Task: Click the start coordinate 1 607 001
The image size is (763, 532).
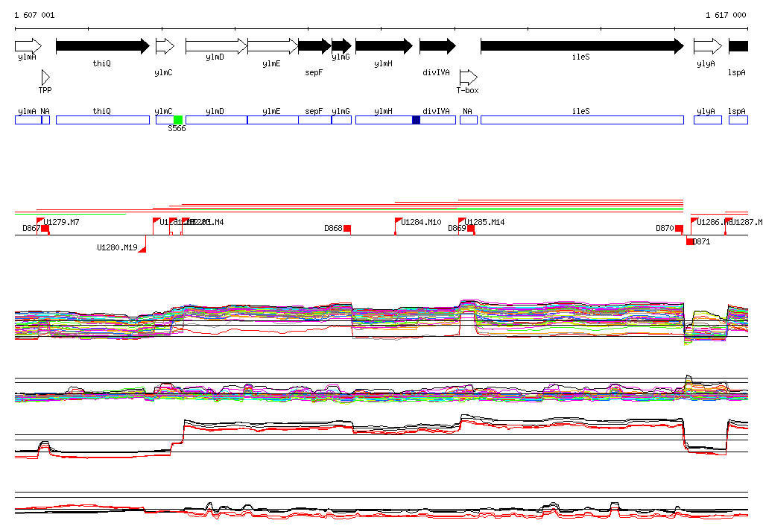Action: [x=34, y=15]
